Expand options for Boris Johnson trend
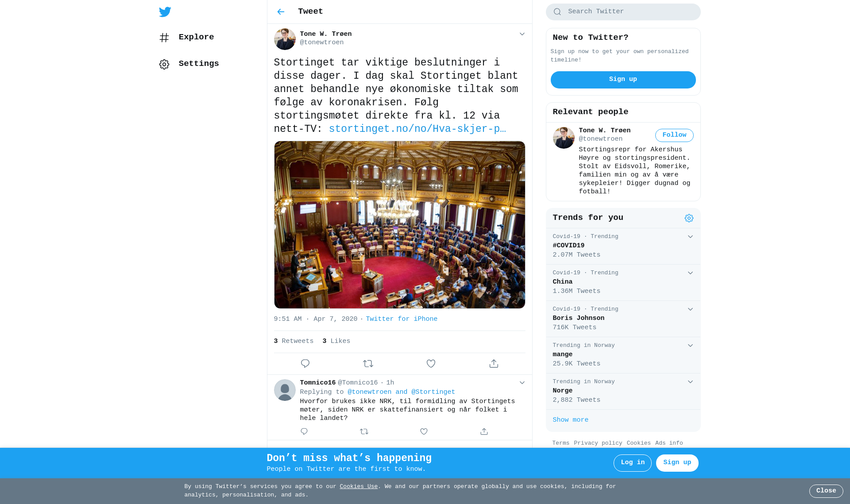The image size is (850, 504). [690, 309]
